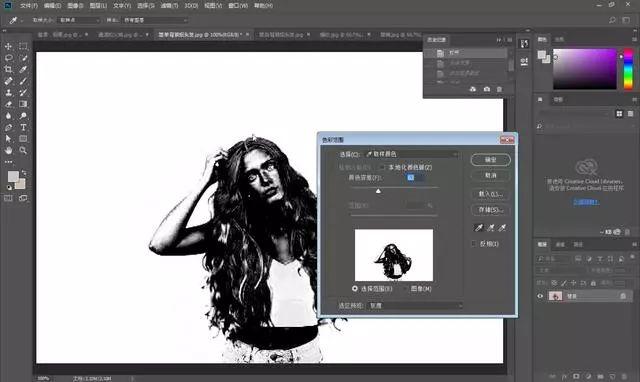Open the eyedropper tool preset picker arrow

pos(22,20)
